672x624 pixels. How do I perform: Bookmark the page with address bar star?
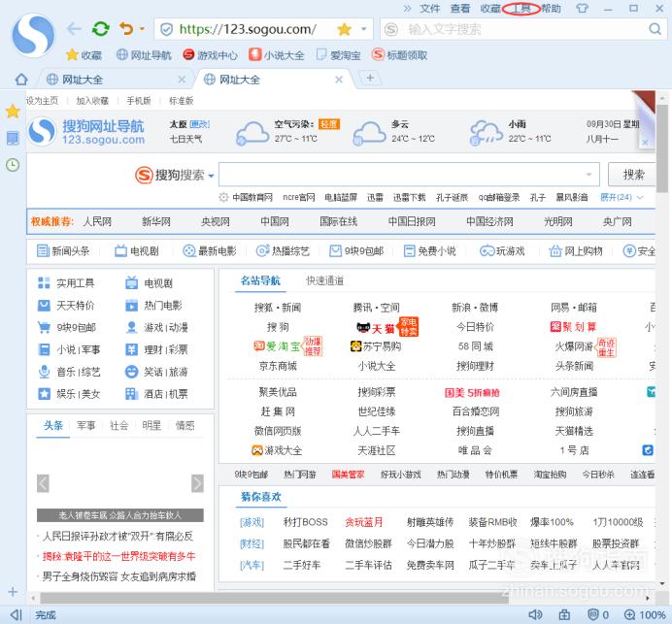click(344, 29)
